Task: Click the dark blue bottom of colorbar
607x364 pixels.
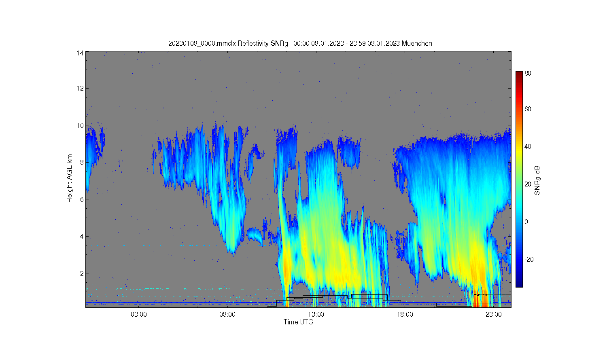Action: (519, 283)
